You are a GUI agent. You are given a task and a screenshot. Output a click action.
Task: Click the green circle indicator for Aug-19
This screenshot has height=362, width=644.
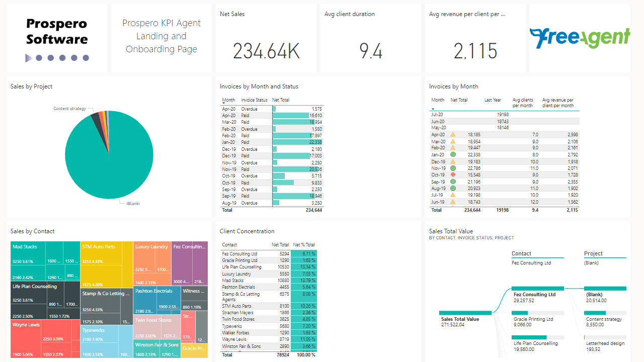(x=453, y=188)
